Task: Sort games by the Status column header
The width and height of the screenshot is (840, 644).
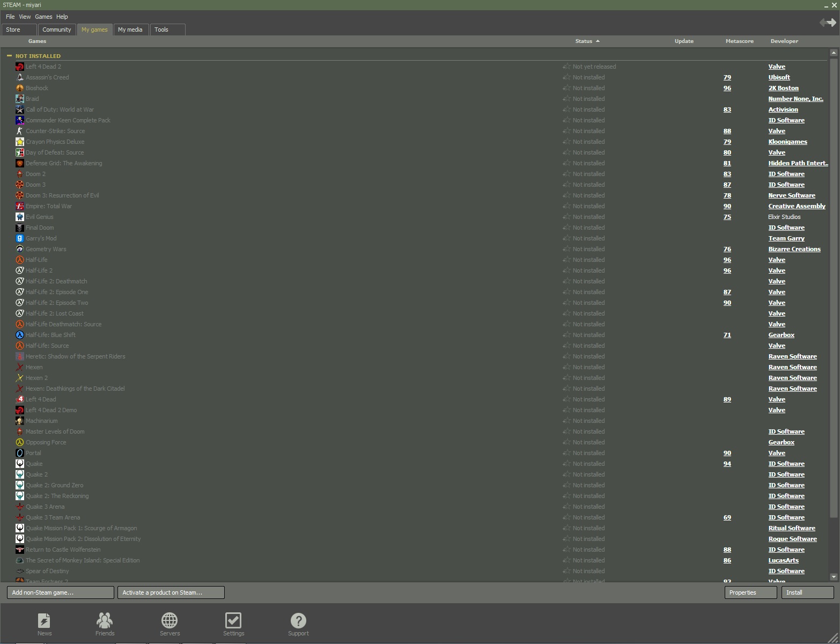Action: tap(587, 41)
